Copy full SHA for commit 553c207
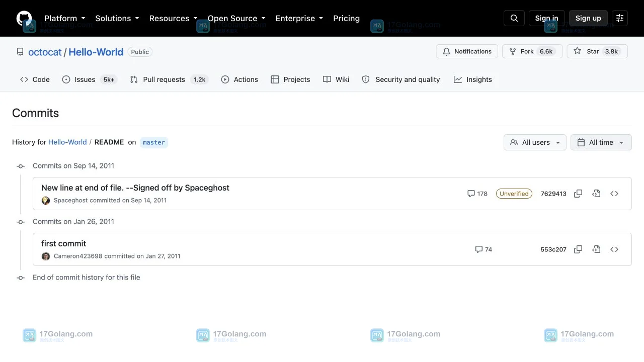Viewport: 644px width, 362px height. coord(578,249)
